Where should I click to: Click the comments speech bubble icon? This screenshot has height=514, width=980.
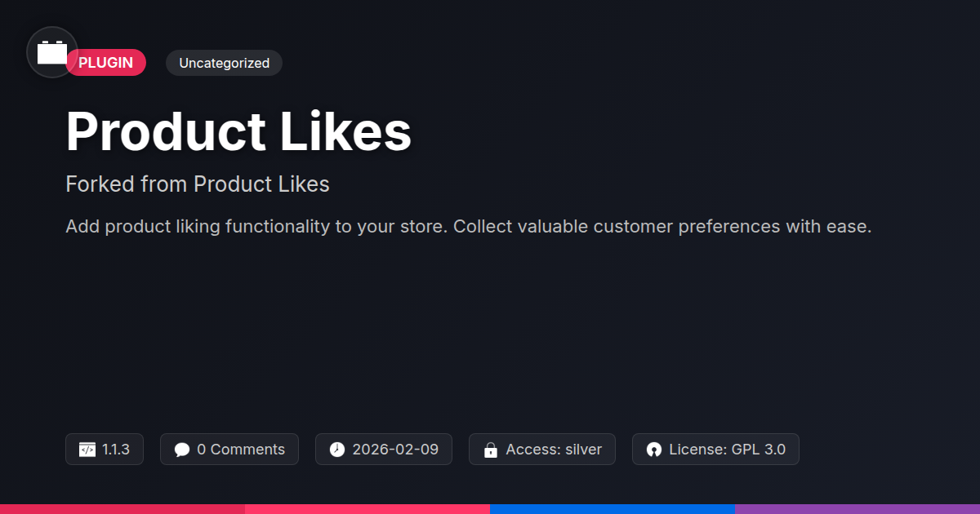point(182,450)
